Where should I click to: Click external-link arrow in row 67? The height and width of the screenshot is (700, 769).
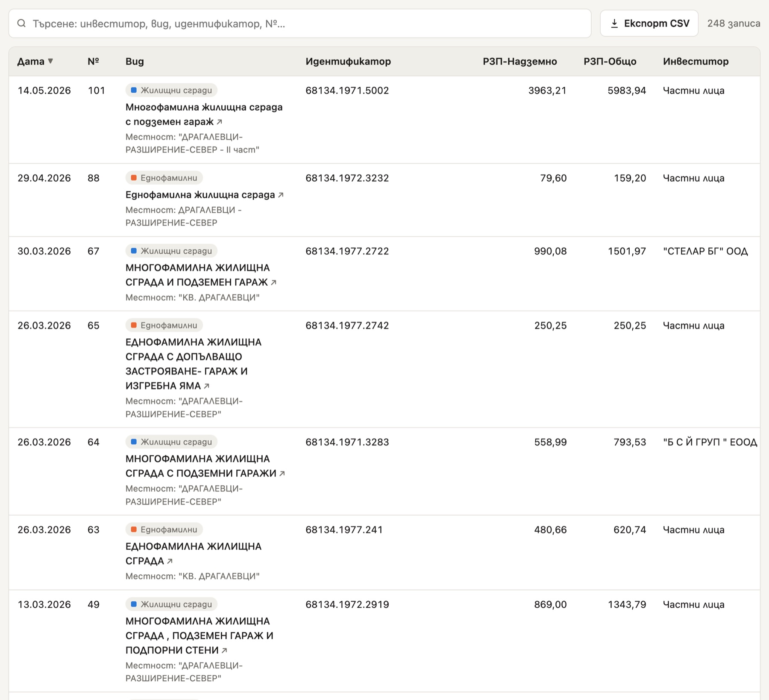[274, 283]
